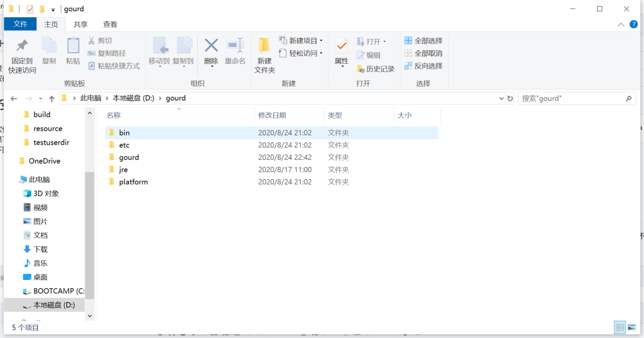Open the 文件 file tab
The height and width of the screenshot is (338, 644).
20,24
